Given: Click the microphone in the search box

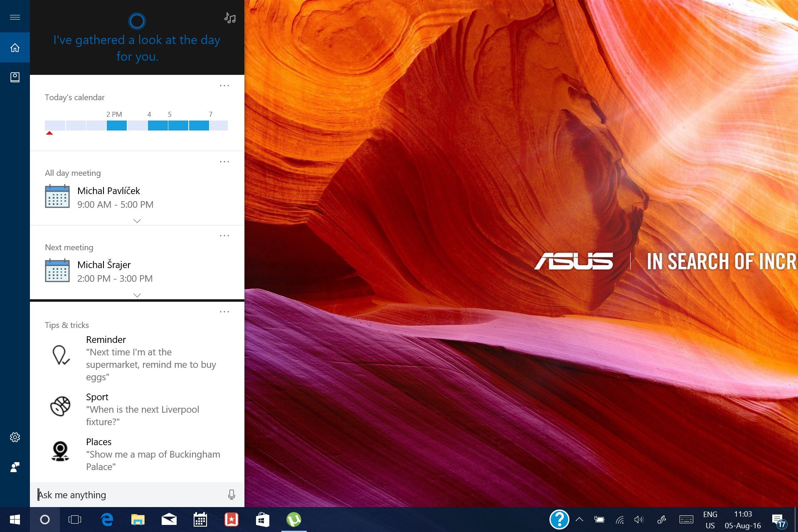Looking at the screenshot, I should click(x=232, y=495).
